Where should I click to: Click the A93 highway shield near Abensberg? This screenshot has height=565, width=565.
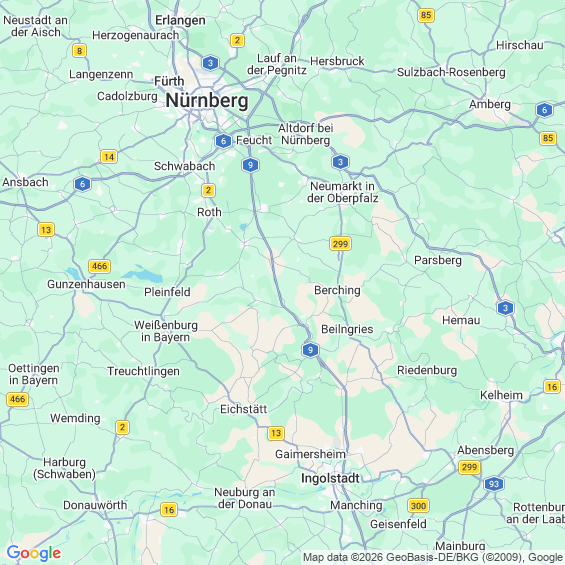494,484
